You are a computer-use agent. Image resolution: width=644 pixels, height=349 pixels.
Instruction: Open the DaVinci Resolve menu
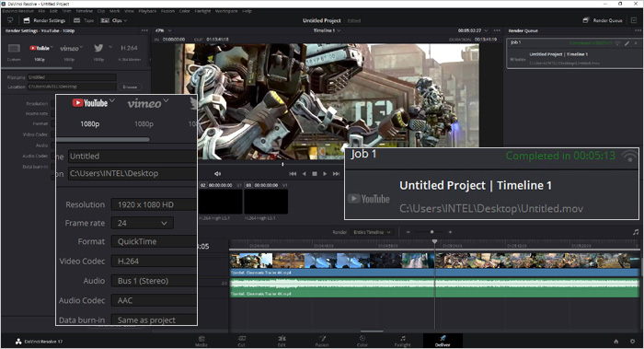[x=18, y=11]
